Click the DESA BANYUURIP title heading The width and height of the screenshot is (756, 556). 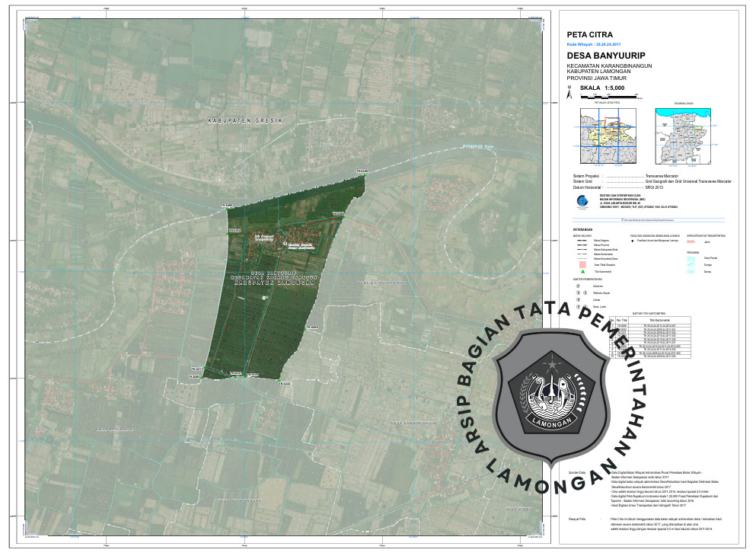coord(604,55)
